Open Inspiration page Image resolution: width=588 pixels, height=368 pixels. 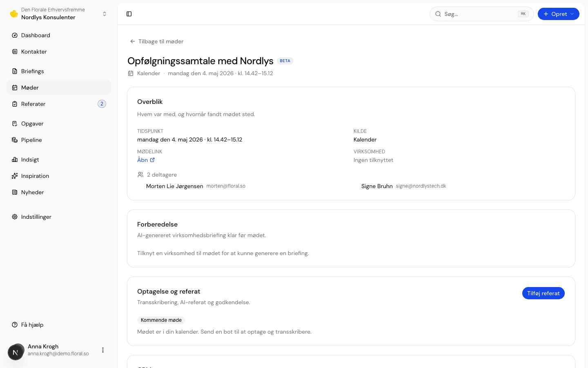point(59,176)
